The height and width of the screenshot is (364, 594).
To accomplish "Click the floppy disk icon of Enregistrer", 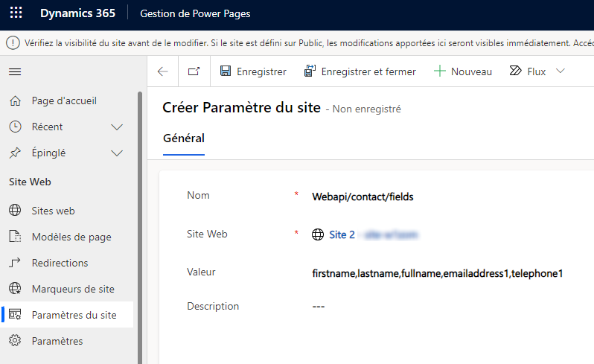I will pos(226,71).
